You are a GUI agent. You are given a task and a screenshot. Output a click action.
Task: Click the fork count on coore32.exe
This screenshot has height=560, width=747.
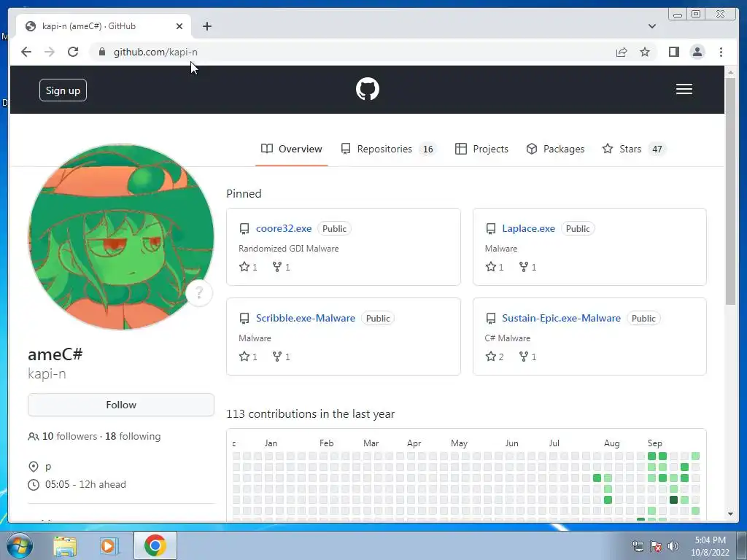pyautogui.click(x=281, y=267)
